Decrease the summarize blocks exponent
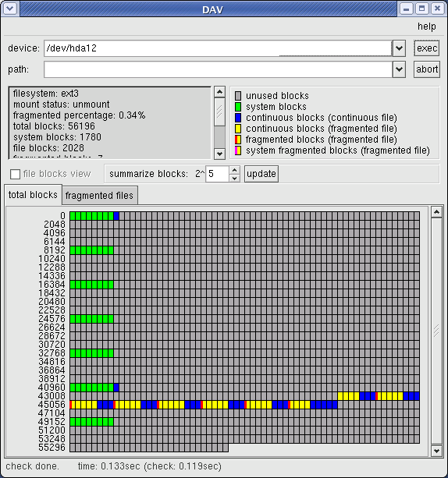 234,179
